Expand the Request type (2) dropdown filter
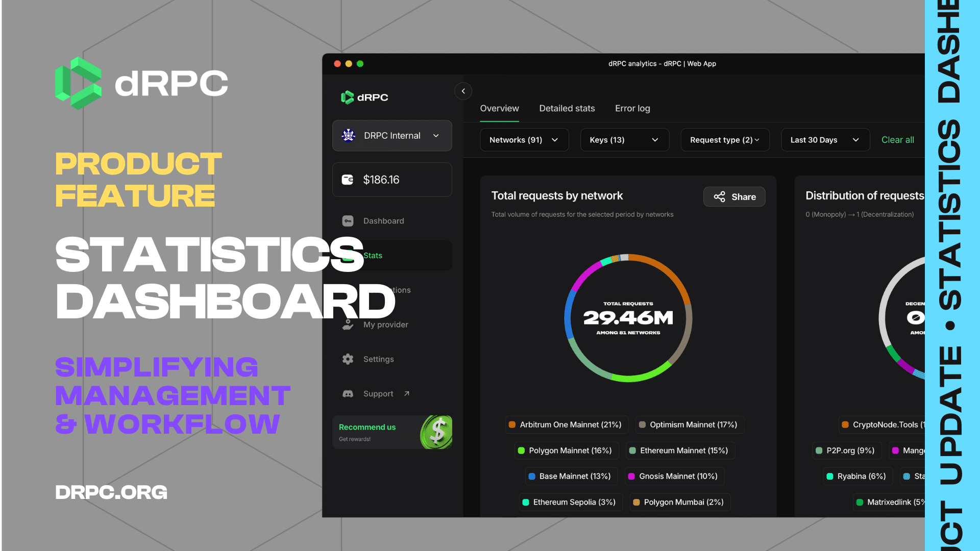The width and height of the screenshot is (980, 551). [x=724, y=139]
